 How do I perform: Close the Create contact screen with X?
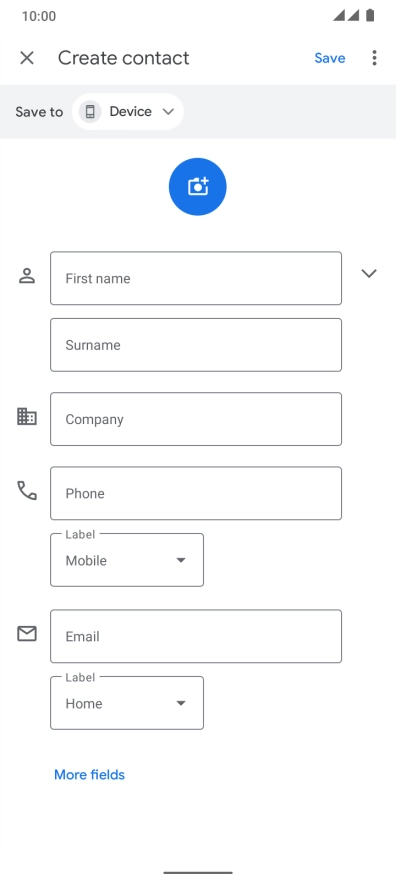27,58
